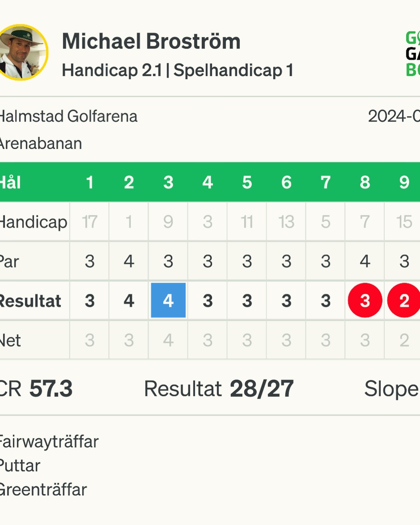Click the Michael Broström name heading
Viewport: 420px width, 525px height.
coord(151,41)
